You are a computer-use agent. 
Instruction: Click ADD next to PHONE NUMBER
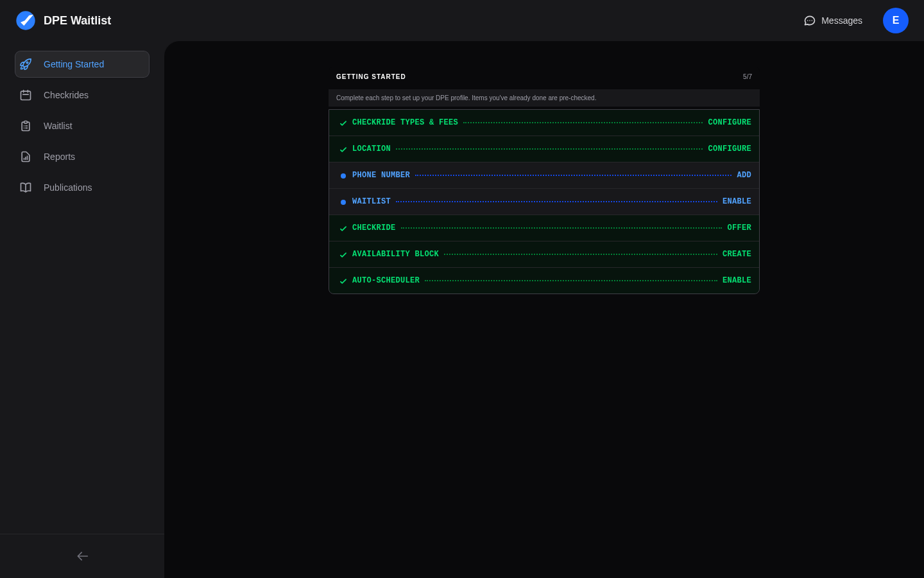[x=744, y=175]
